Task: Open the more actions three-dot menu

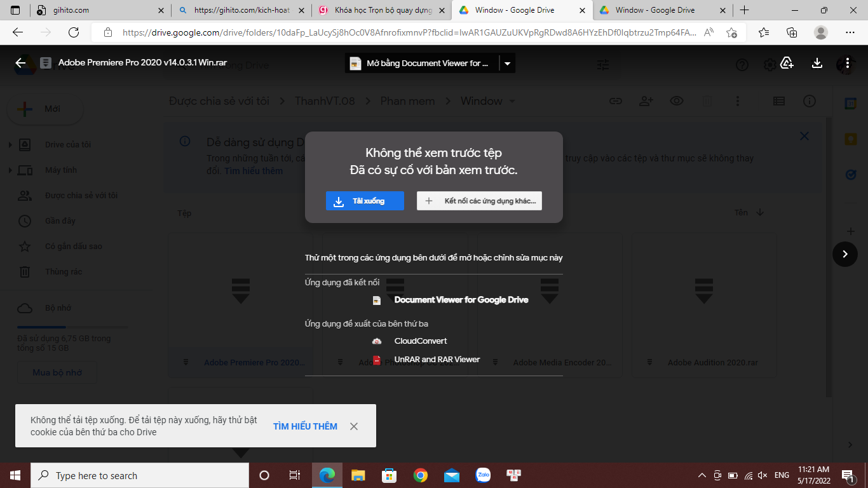Action: 848,63
